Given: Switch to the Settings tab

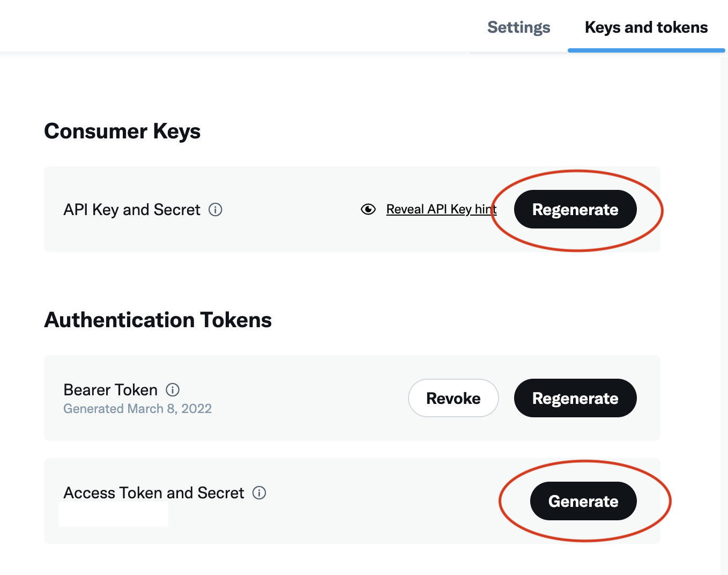Looking at the screenshot, I should point(518,27).
